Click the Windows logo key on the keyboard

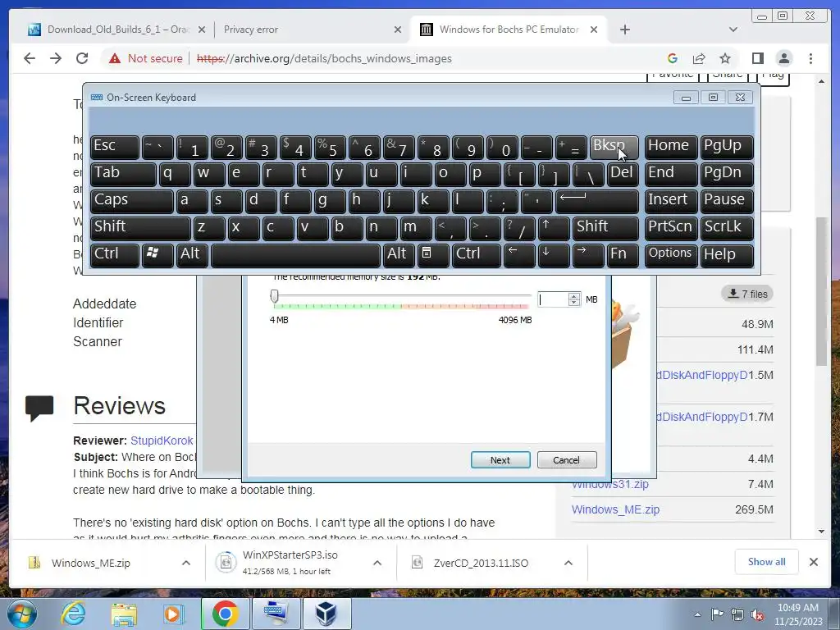(x=157, y=254)
